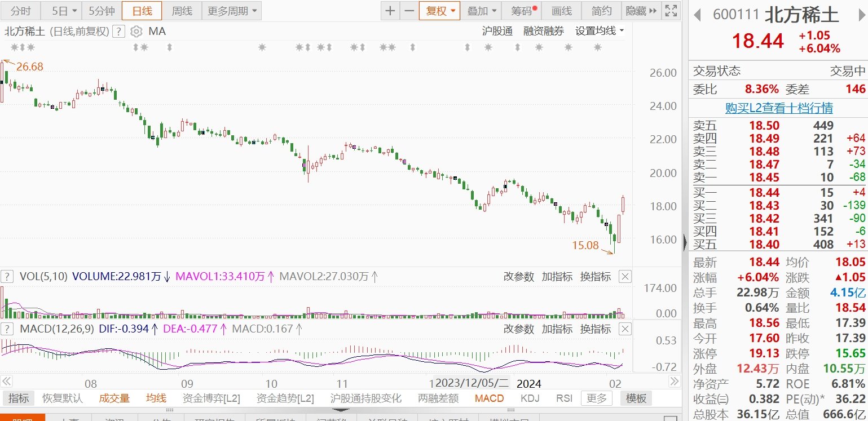Open the 叠加 overlay dropdown
The image size is (868, 421).
pyautogui.click(x=482, y=11)
